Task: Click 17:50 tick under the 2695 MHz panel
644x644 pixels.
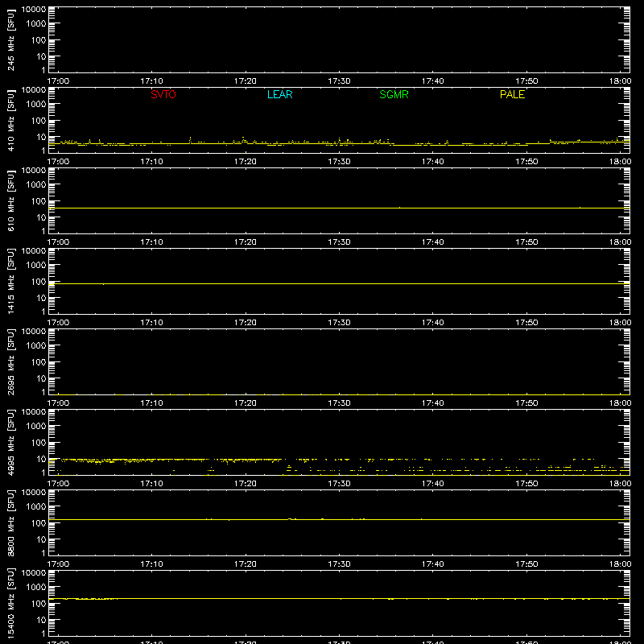Action: click(x=526, y=403)
